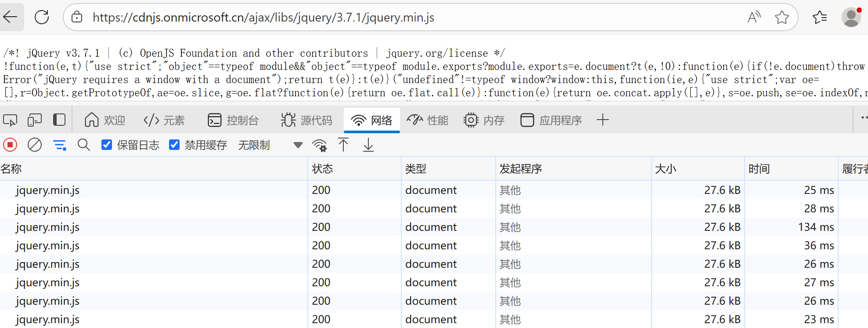Toggle device emulation mode
Screen dimensions: 868x328
click(x=34, y=120)
